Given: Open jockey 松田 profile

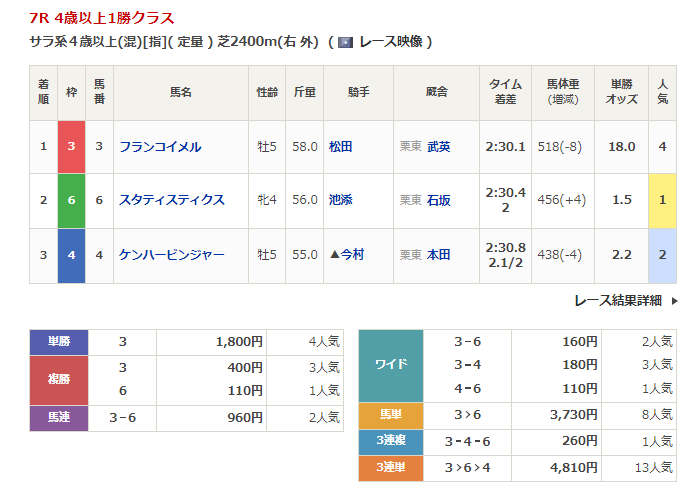Looking at the screenshot, I should point(341,147).
